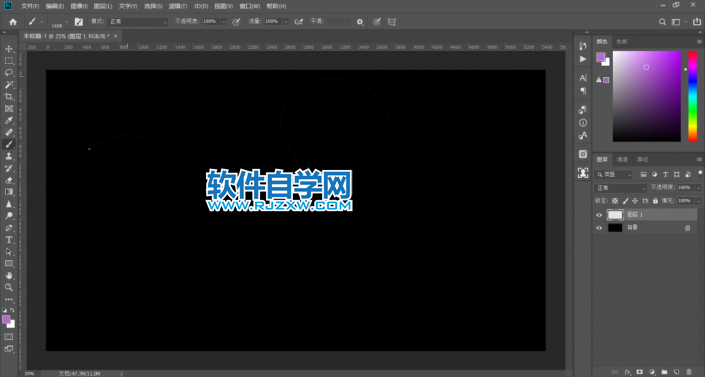Open the layer filter type dropdown
705x377 pixels.
[614, 175]
